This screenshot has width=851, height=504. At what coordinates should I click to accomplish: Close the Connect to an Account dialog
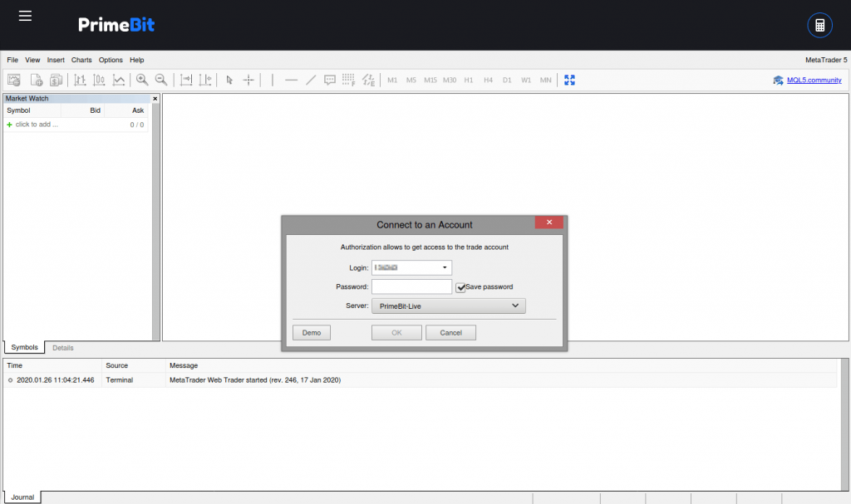[548, 223]
